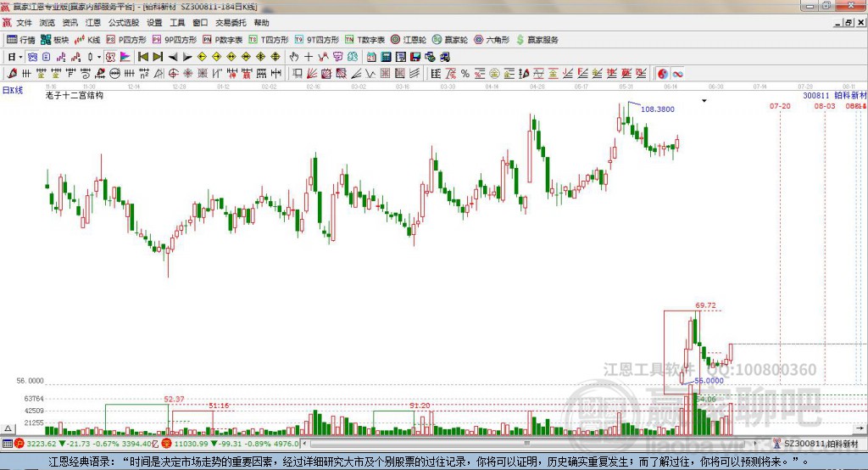Screen dimensions: 868x470
Task: Open the 江恩 menu
Action: tap(93, 23)
